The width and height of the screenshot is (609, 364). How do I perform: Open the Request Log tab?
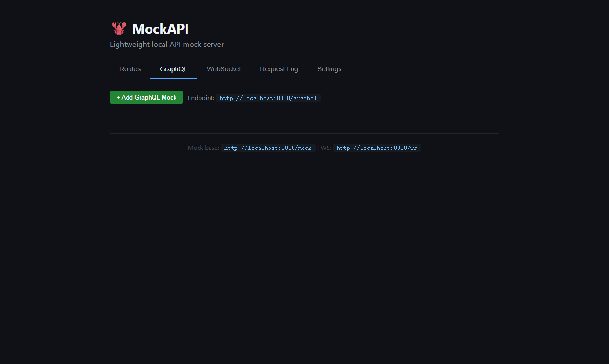(279, 69)
